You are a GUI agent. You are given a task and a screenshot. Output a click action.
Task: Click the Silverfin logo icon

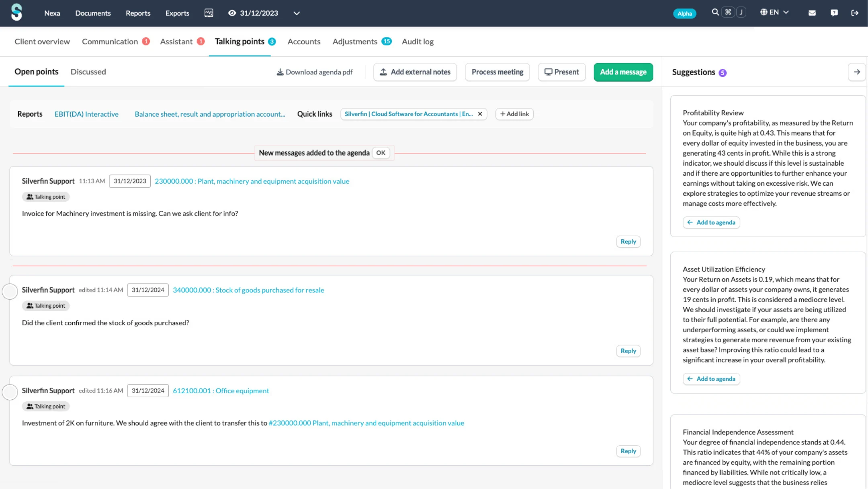point(16,12)
